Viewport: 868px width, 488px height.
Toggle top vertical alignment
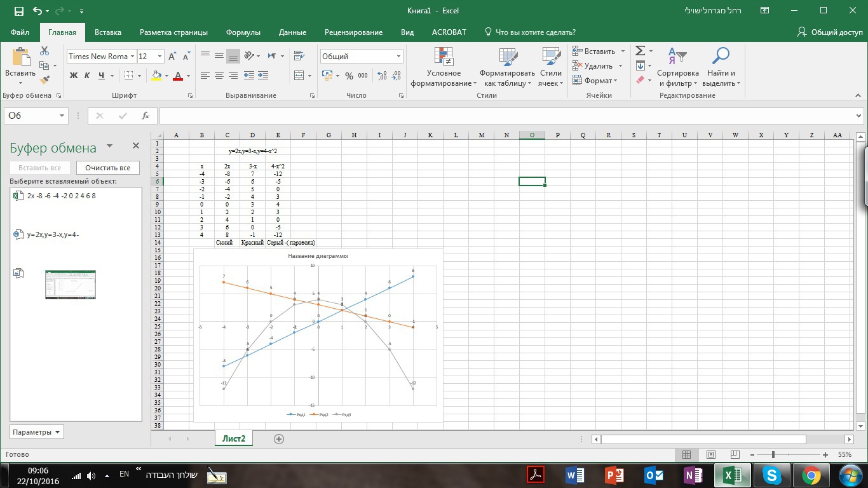[x=205, y=56]
